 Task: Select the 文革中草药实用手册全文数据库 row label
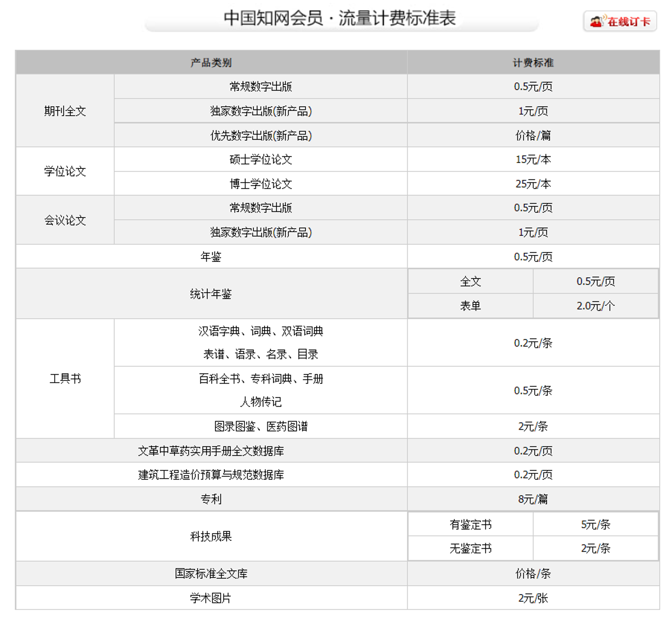point(211,451)
